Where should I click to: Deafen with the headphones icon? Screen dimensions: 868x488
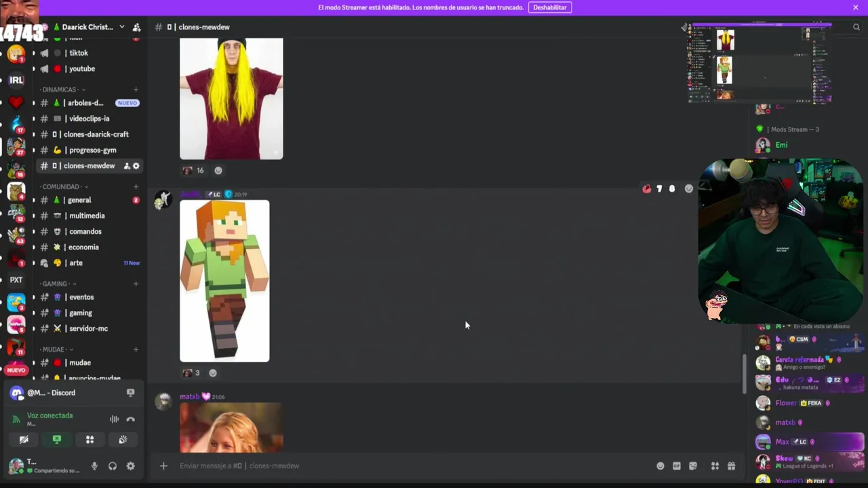point(113,466)
